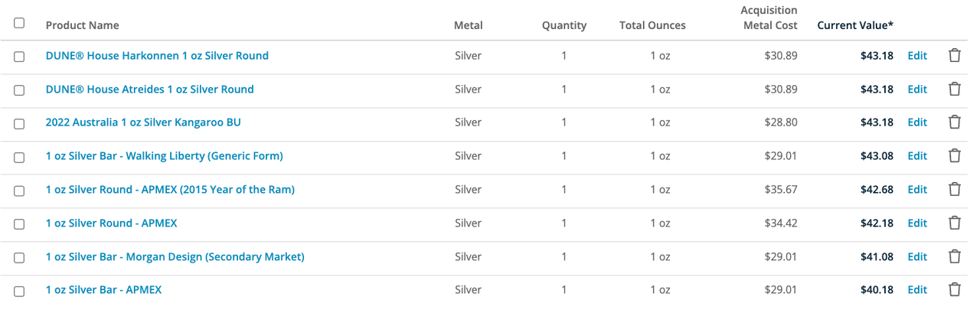Open DUNE House Atreides 1 oz Silver Round link

(150, 89)
